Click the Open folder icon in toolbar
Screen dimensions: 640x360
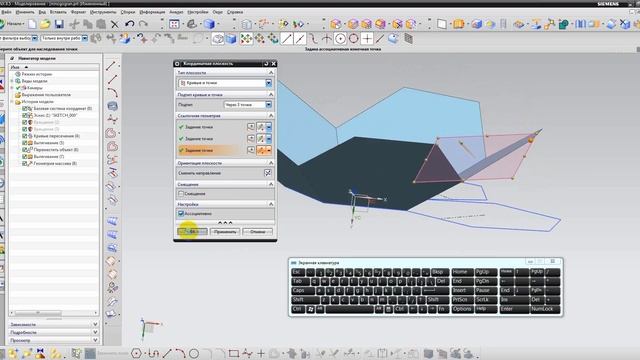[45, 24]
